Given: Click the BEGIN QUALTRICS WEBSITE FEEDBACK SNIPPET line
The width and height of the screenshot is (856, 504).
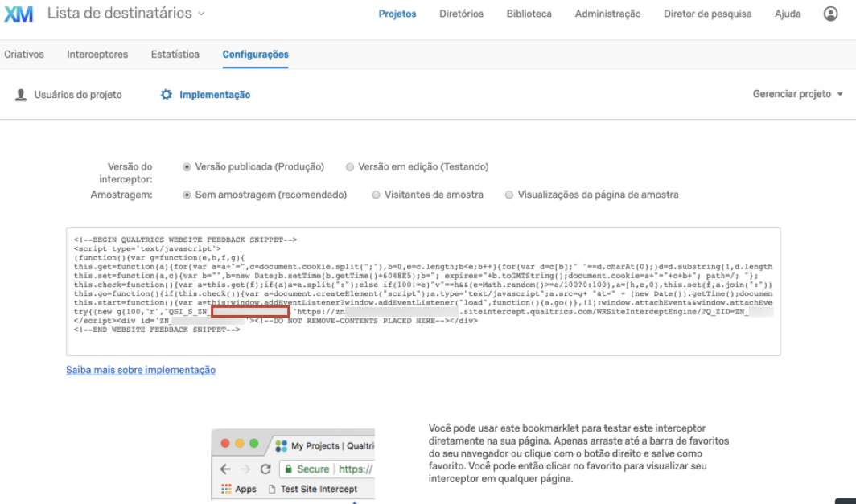Looking at the screenshot, I should pyautogui.click(x=186, y=240).
